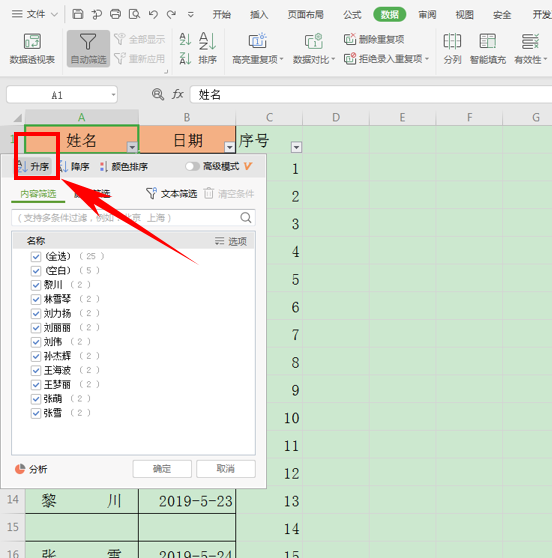The width and height of the screenshot is (552, 558).
Task: Switch to the 插入 ribbon tab
Action: point(259,15)
